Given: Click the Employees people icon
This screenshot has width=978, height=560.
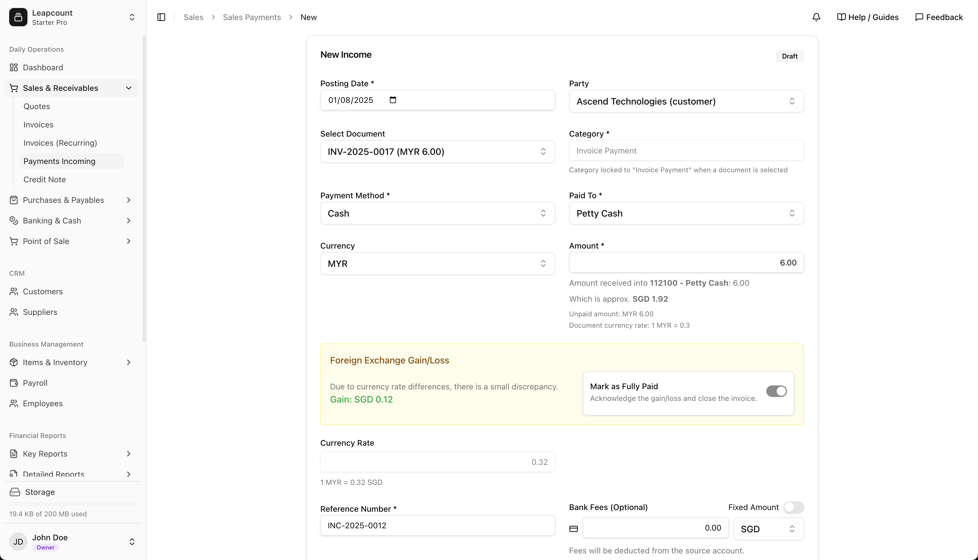Looking at the screenshot, I should tap(14, 403).
